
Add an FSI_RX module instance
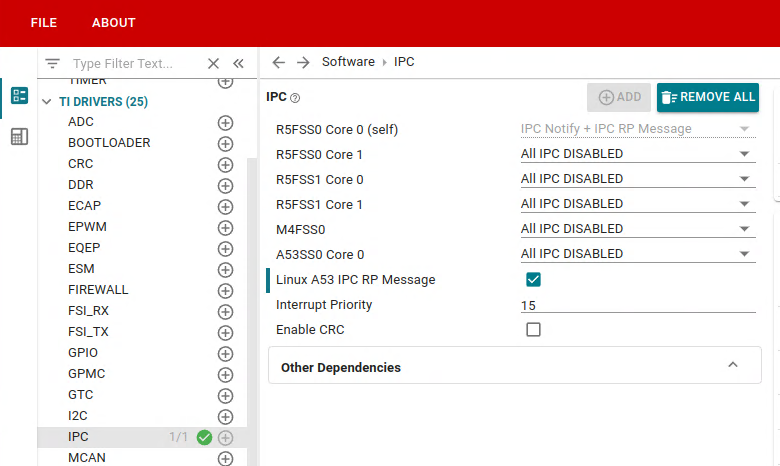point(225,312)
